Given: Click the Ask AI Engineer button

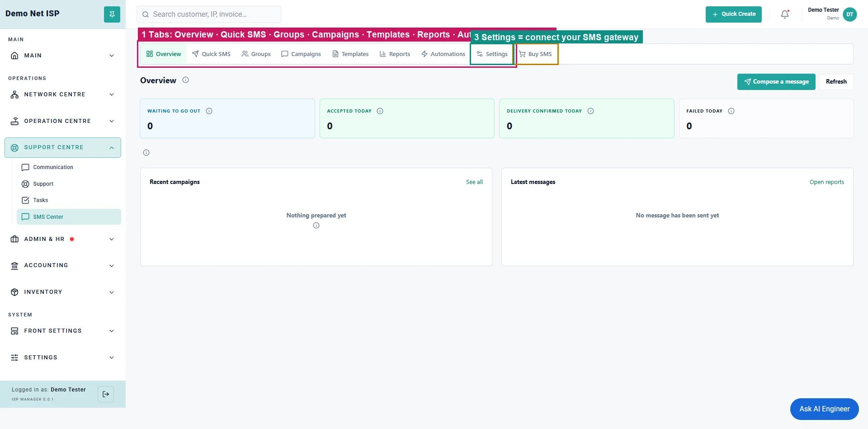Looking at the screenshot, I should pyautogui.click(x=825, y=409).
